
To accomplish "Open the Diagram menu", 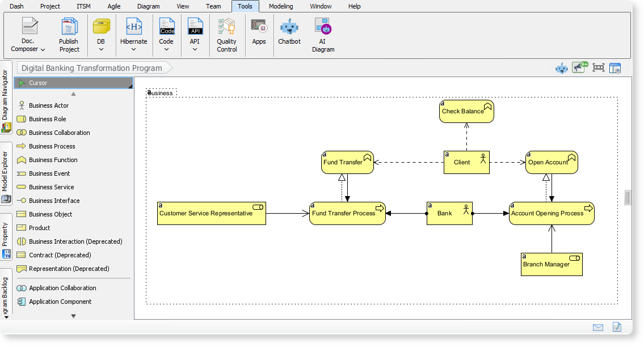I will coord(148,6).
